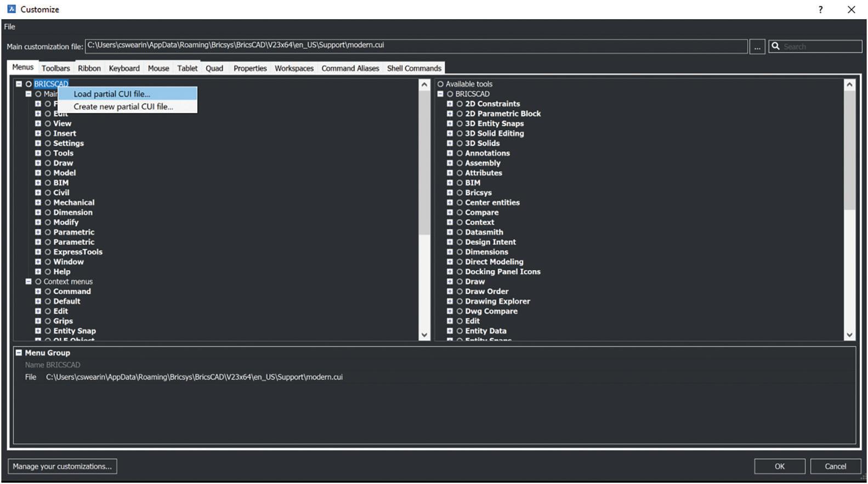Select the Modify menu item in the tree

point(66,222)
